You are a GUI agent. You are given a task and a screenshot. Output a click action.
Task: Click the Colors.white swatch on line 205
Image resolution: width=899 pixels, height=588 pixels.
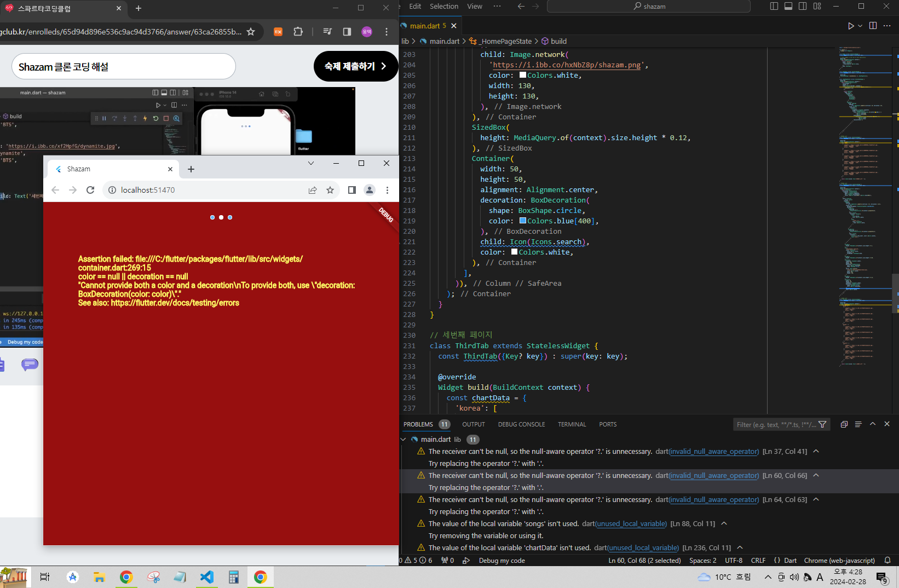523,75
